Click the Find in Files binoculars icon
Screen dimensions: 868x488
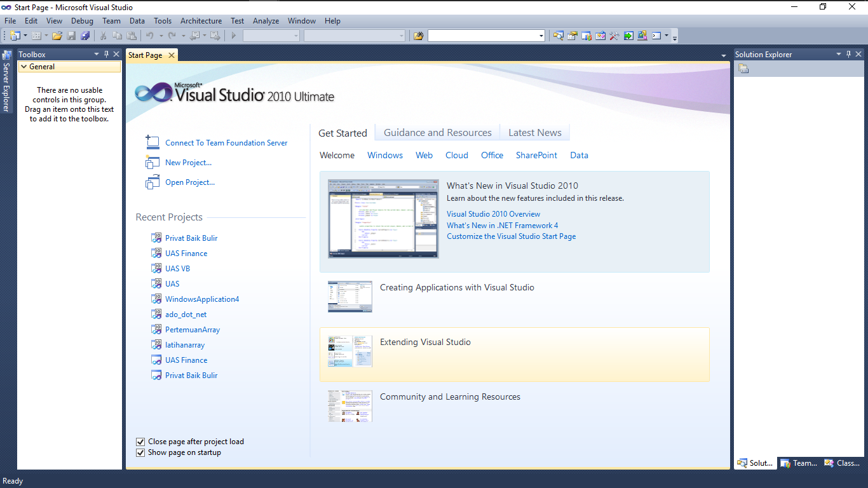coord(418,36)
